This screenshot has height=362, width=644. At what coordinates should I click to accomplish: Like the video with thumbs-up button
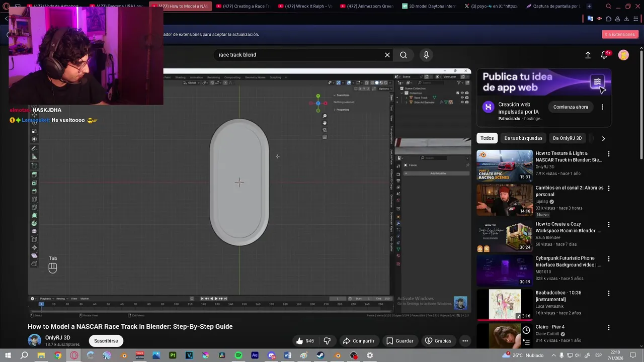pos(305,341)
